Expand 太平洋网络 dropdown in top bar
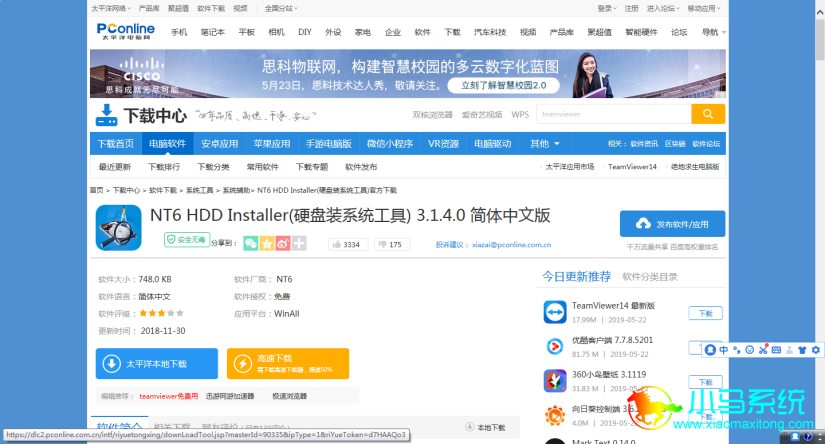825x444 pixels. click(x=110, y=8)
